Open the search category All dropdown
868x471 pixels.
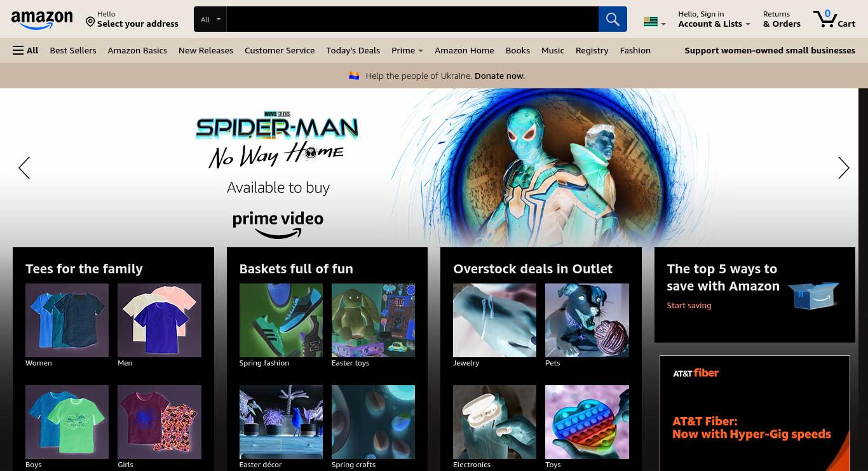point(210,19)
